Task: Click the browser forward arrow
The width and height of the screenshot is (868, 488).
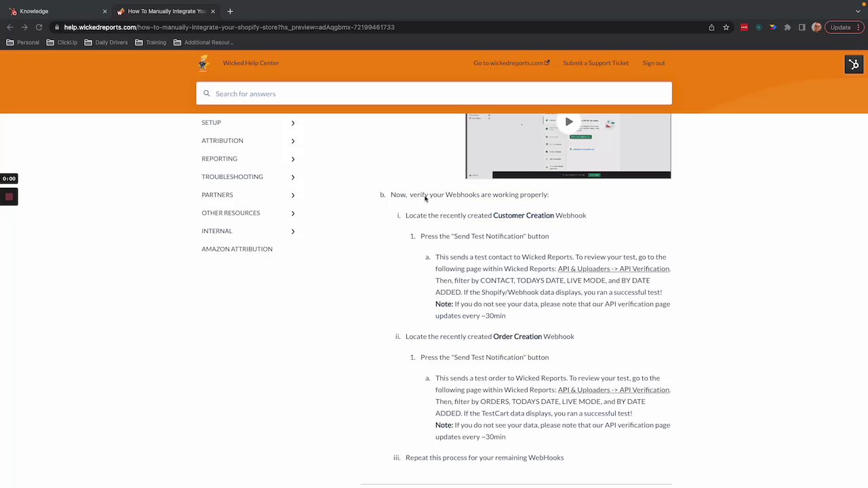Action: coord(24,27)
